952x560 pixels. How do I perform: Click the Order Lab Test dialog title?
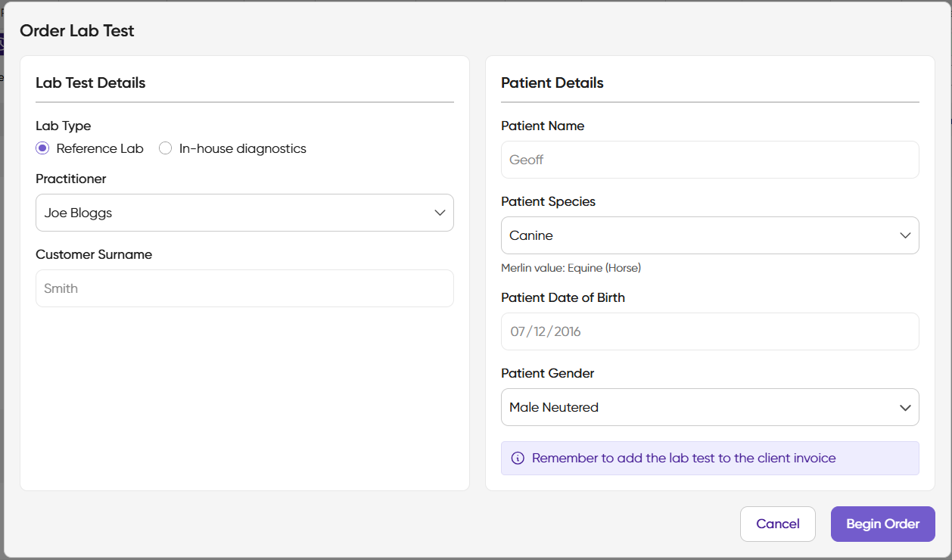pyautogui.click(x=77, y=31)
